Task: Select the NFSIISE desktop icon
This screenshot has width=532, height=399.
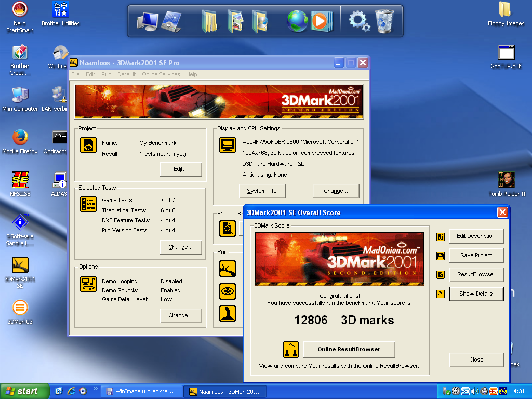Action: 20,184
